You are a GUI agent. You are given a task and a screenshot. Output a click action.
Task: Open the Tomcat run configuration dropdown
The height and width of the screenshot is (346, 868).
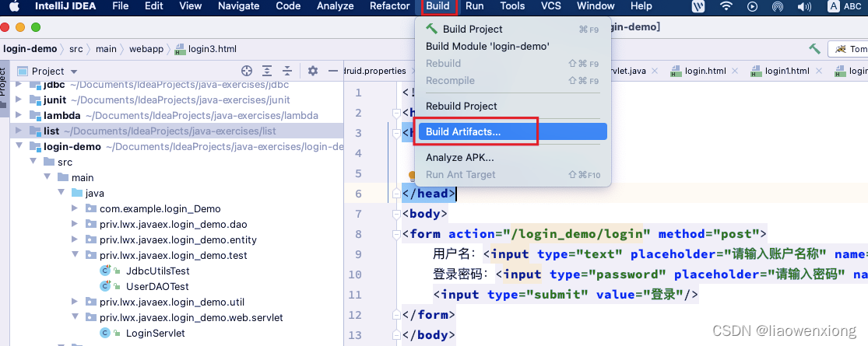[848, 49]
